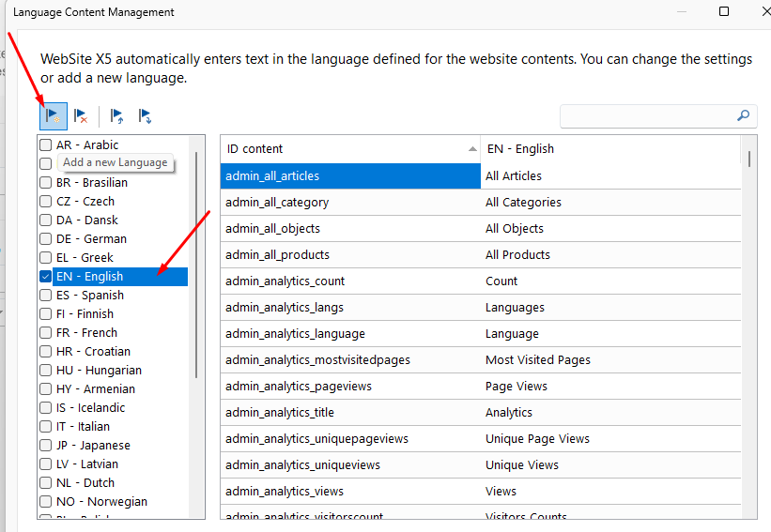Click the Languages translation cell
The image size is (771, 532).
[x=610, y=308]
